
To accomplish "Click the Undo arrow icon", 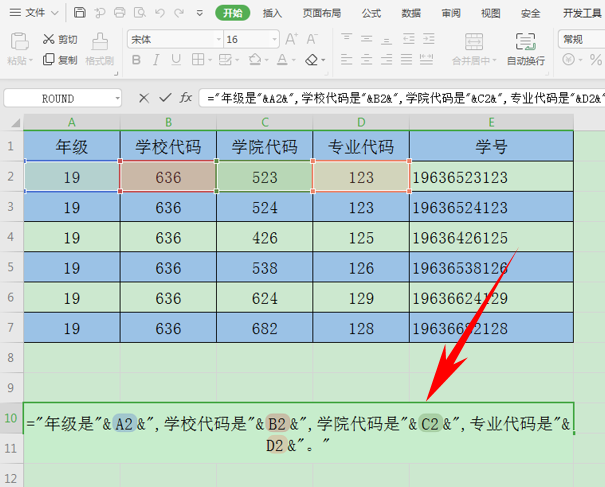I will tap(160, 13).
